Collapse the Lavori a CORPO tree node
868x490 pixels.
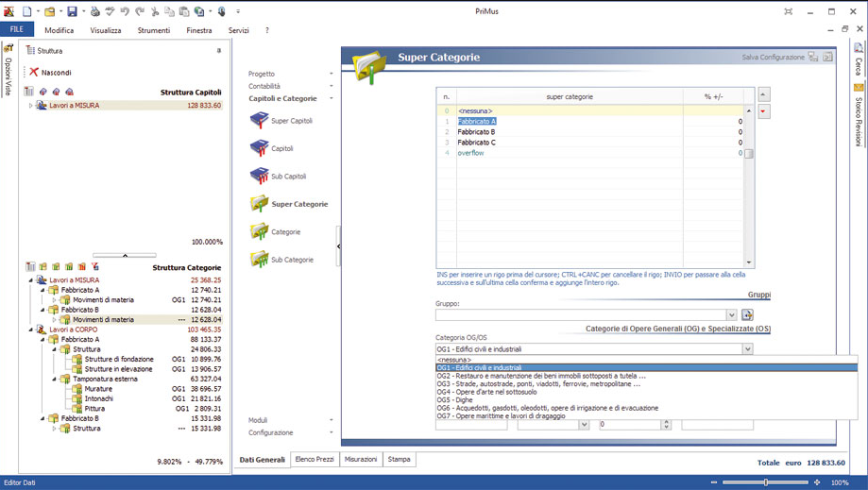(x=31, y=329)
